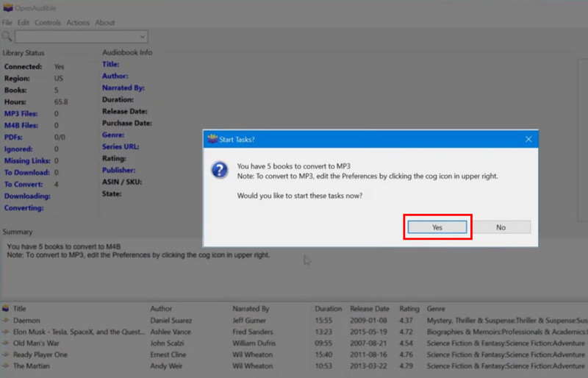Viewport: 588px width, 378px height.
Task: Click author cell Daniel Suarez
Action: pyautogui.click(x=171, y=320)
